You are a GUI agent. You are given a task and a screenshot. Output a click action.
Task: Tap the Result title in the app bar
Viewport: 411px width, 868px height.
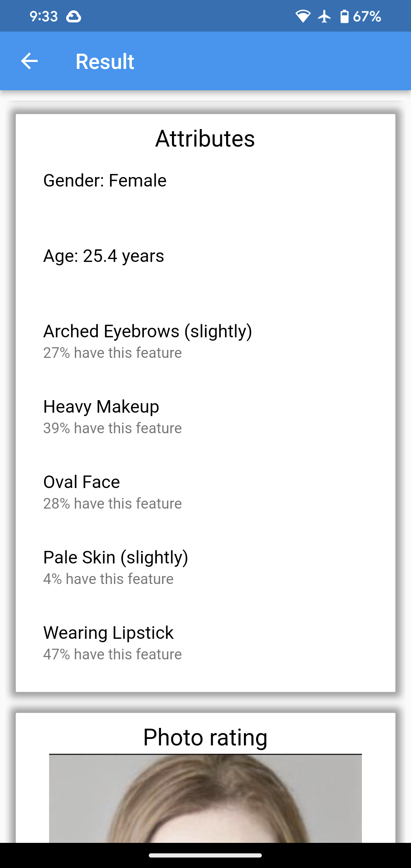click(105, 61)
